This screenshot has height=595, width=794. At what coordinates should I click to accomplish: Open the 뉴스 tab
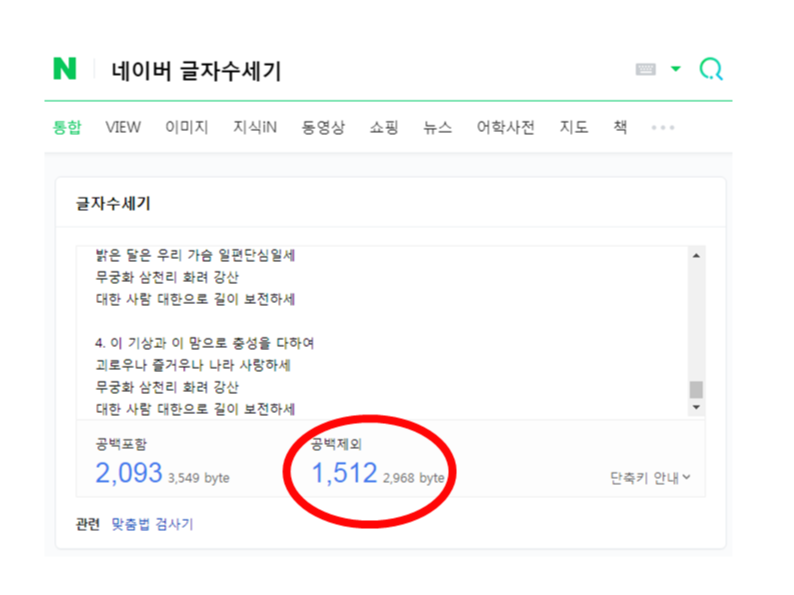[438, 127]
